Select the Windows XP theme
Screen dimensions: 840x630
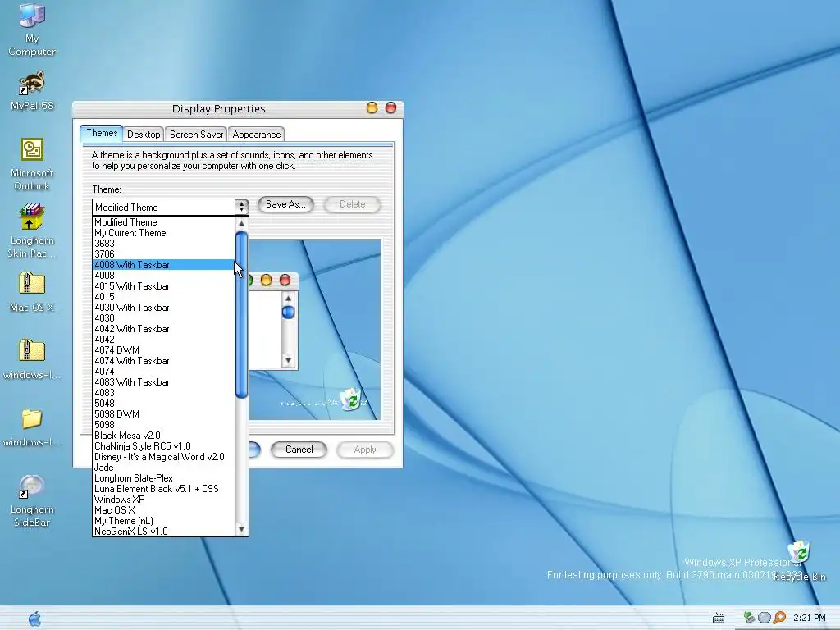(164, 500)
